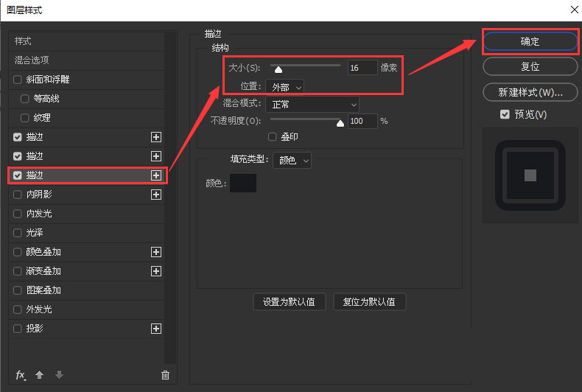
Task: Click the plus icon on the first 描边 row
Action: coord(156,137)
